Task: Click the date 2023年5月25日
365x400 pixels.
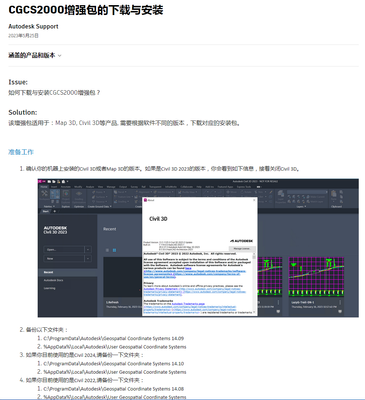Action: coord(23,35)
